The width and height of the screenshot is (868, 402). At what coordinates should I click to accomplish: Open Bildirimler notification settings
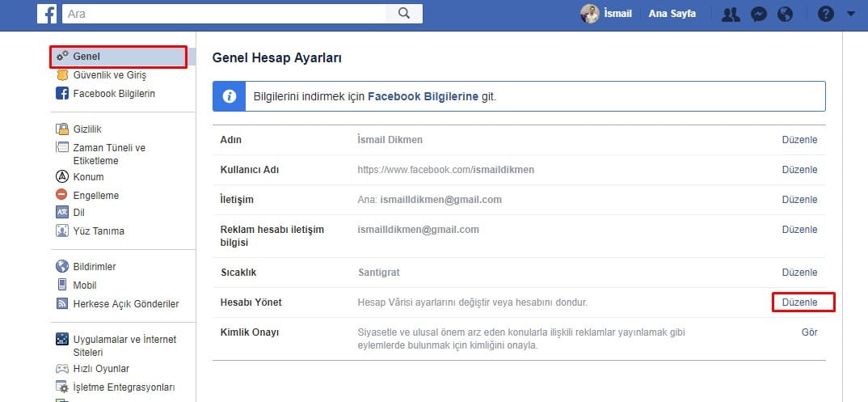95,266
